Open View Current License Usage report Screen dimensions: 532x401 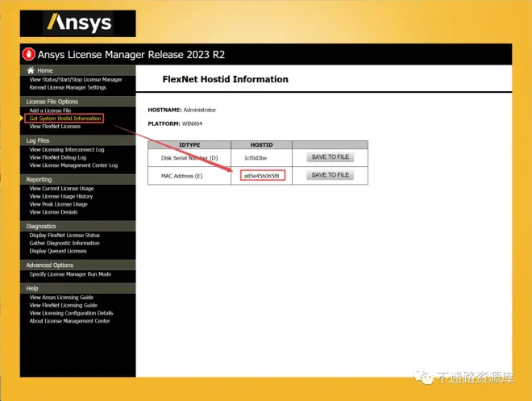coord(62,189)
